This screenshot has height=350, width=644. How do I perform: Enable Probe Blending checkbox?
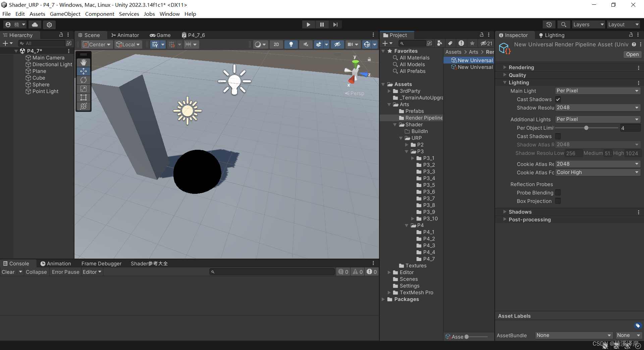(x=558, y=193)
